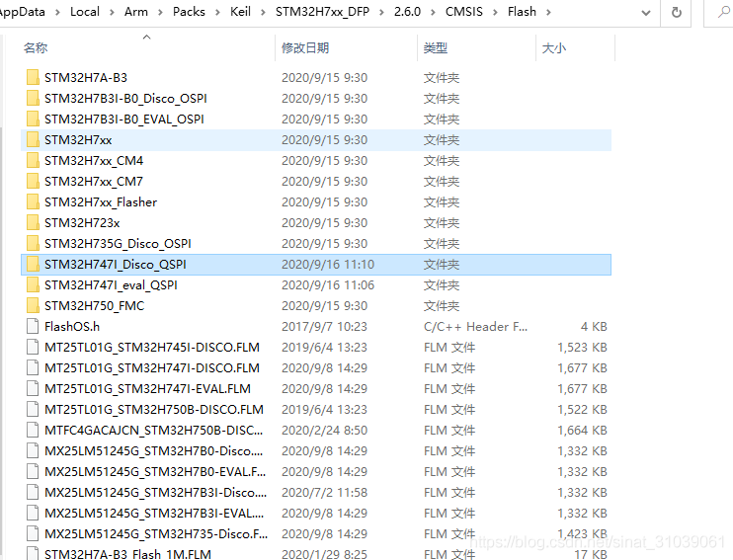Click the STM32H747I_eval_QSPI folder icon
Viewport: 733px width, 560px height.
click(x=33, y=284)
